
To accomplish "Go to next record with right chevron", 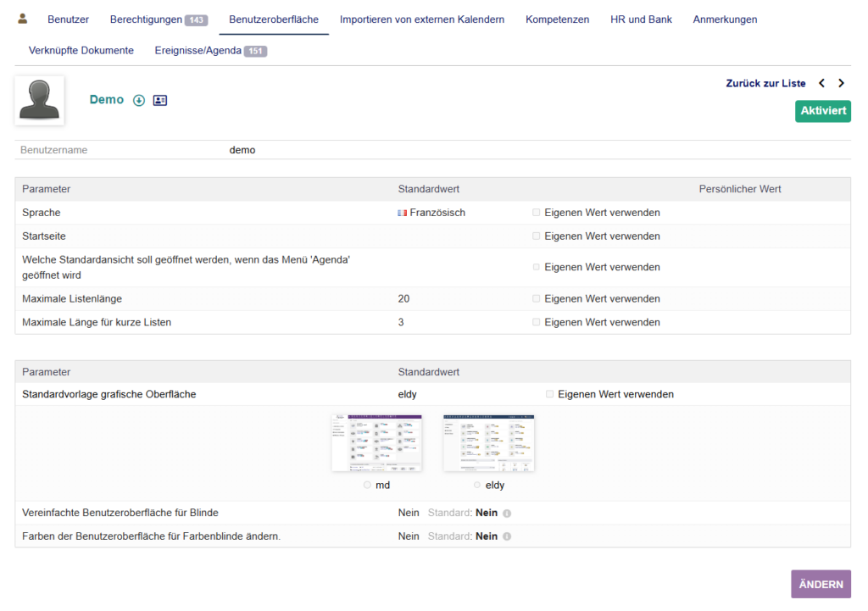I will [x=841, y=83].
